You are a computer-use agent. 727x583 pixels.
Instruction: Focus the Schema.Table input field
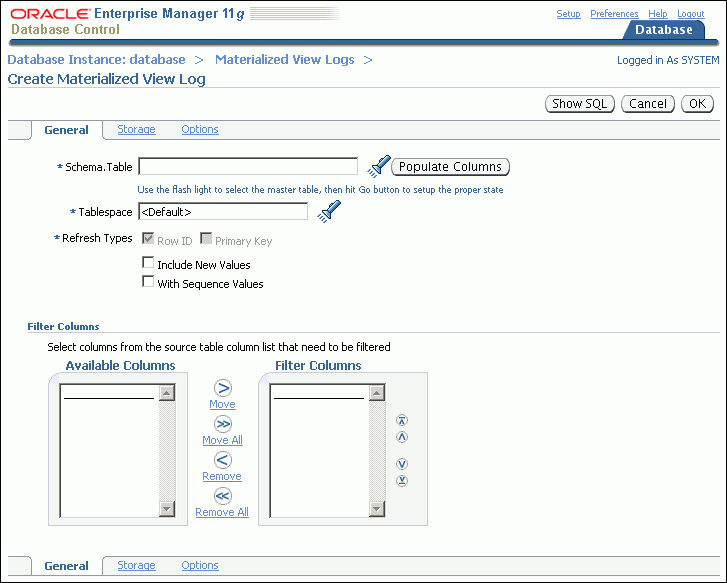(x=248, y=167)
